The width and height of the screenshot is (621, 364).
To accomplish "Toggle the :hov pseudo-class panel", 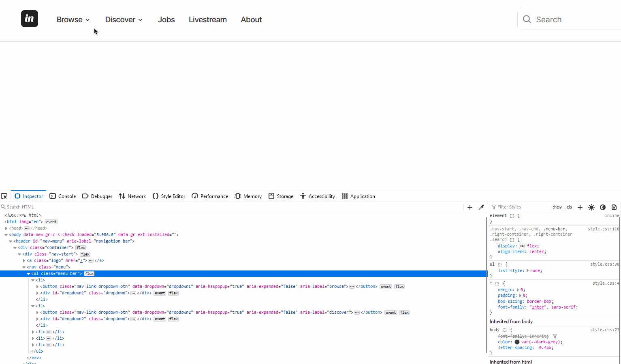I will pyautogui.click(x=557, y=207).
